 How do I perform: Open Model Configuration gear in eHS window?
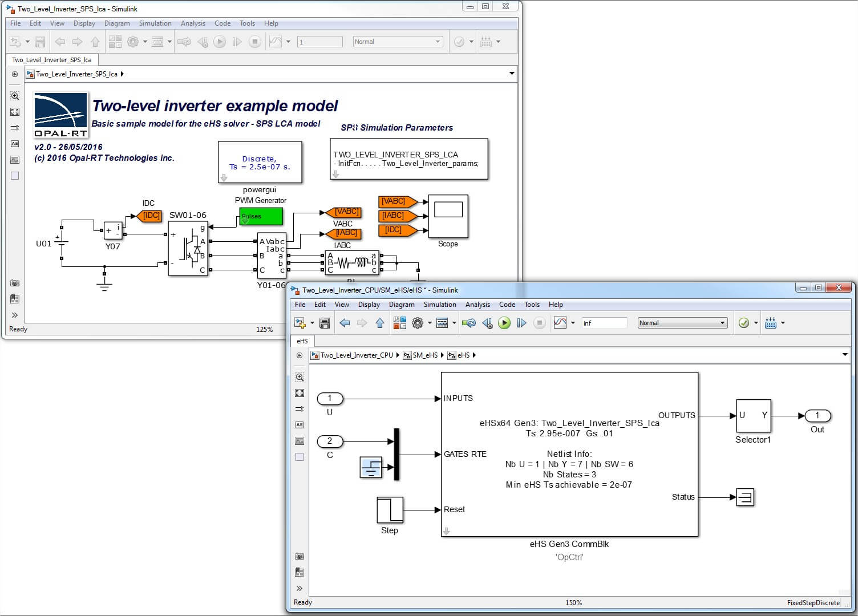418,323
